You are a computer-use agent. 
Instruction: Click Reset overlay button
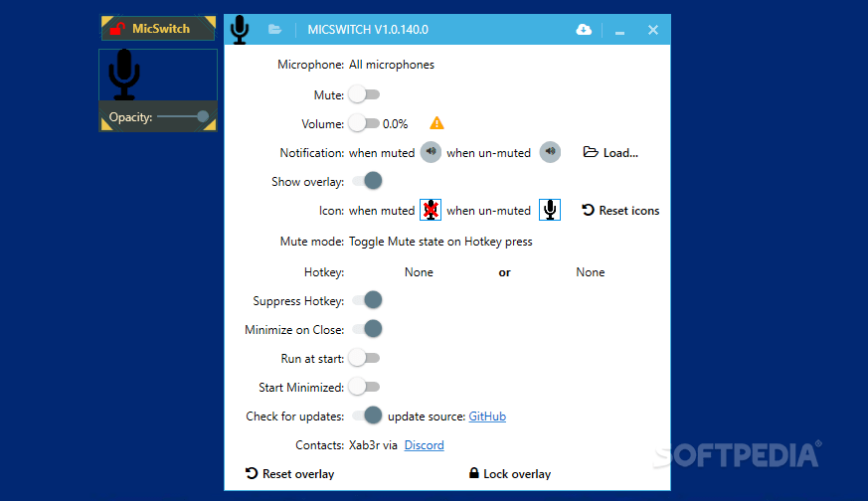click(290, 474)
